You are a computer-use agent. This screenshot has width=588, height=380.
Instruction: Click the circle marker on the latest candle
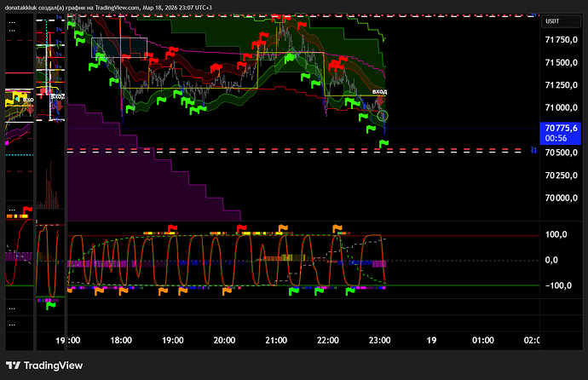point(383,115)
